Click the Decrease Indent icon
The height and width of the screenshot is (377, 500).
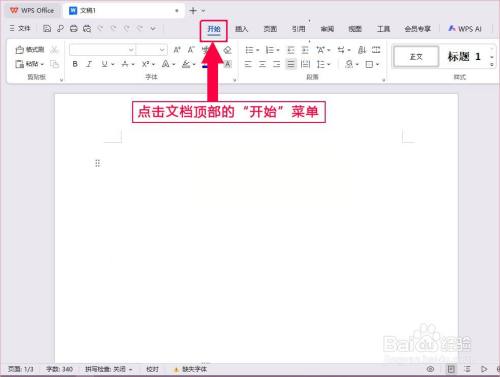291,50
